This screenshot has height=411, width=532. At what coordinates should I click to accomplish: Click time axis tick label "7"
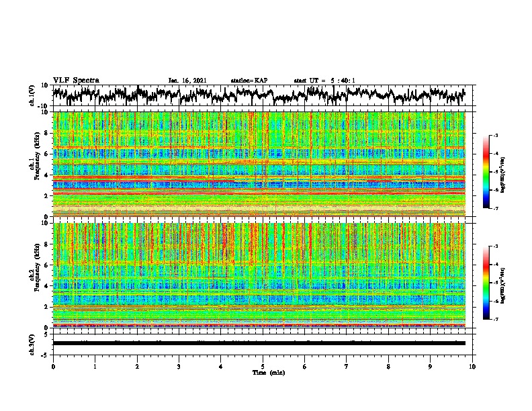click(347, 367)
